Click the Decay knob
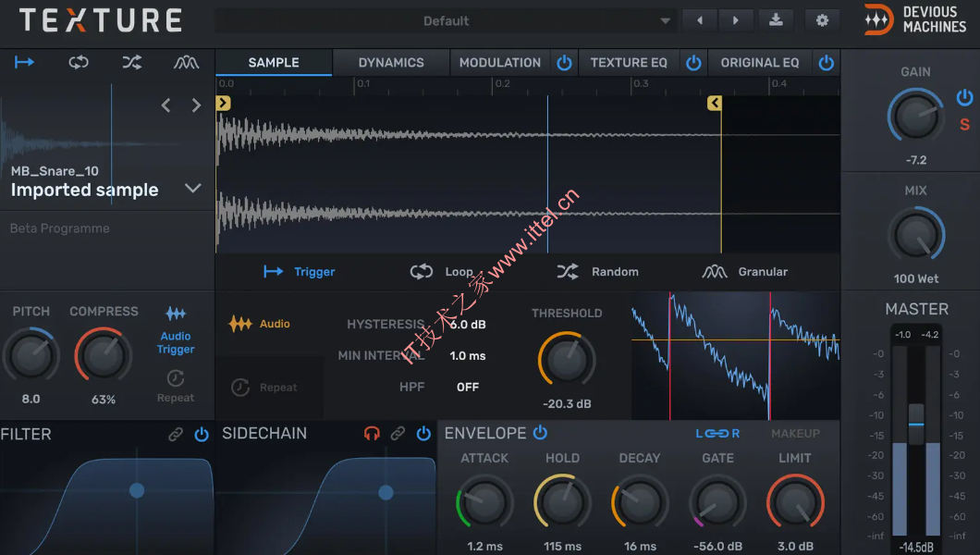 click(640, 502)
